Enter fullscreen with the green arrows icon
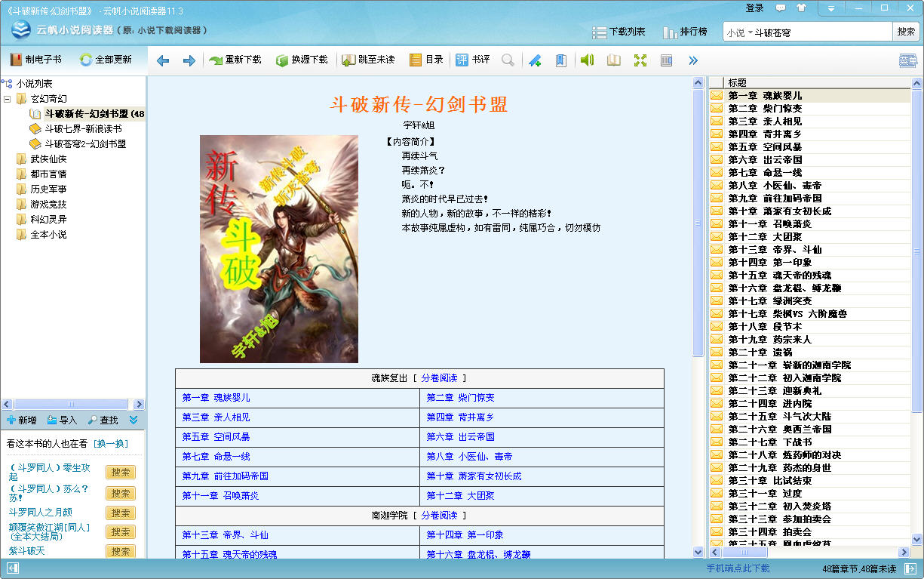This screenshot has width=924, height=579. click(640, 60)
